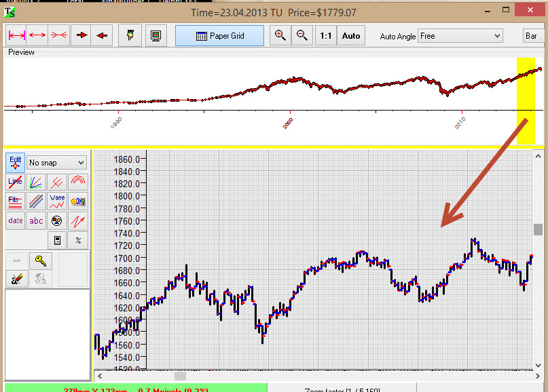The height and width of the screenshot is (392, 548).
Task: Select the percent tool button
Action: pyautogui.click(x=78, y=240)
